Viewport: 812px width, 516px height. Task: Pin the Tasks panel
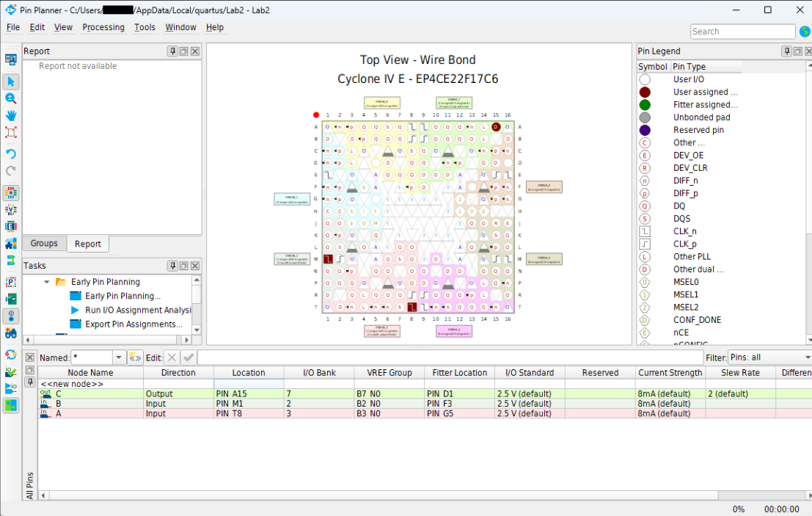tap(173, 266)
